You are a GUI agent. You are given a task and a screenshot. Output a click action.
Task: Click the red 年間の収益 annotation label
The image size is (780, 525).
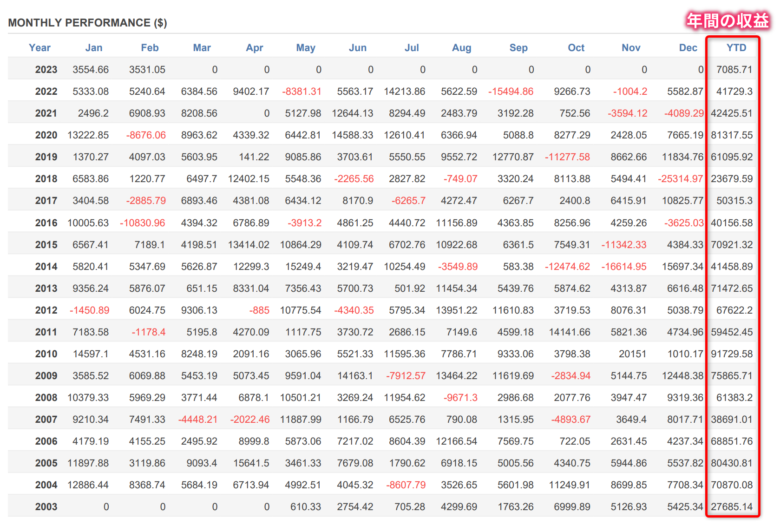[x=727, y=21]
